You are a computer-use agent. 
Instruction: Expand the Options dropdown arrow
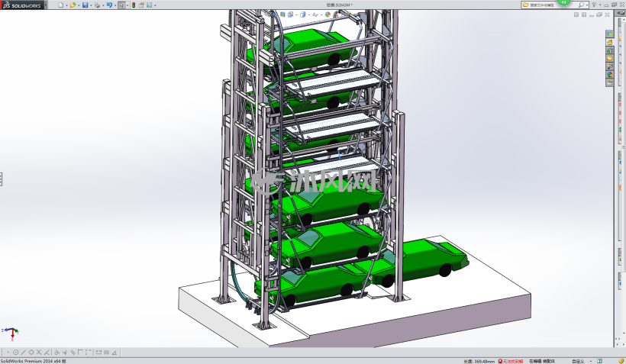155,5
